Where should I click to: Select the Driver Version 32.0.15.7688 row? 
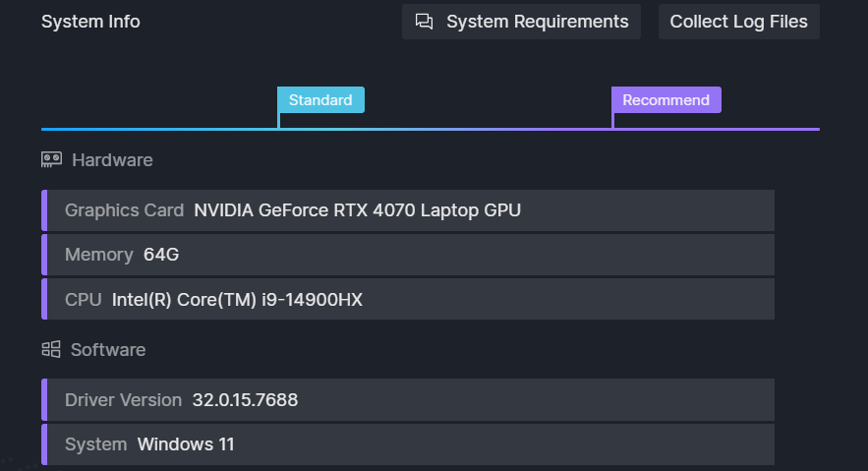pyautogui.click(x=408, y=399)
